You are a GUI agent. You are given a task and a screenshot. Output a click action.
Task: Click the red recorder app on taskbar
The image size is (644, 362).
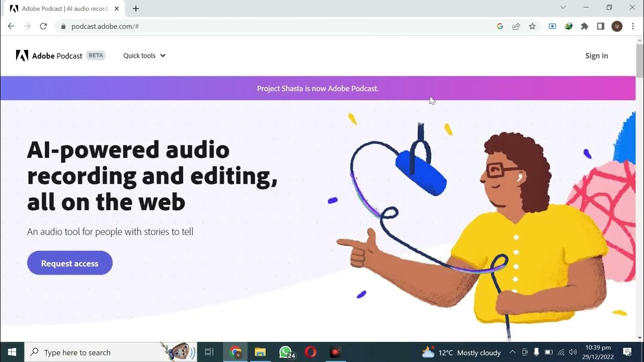(336, 352)
